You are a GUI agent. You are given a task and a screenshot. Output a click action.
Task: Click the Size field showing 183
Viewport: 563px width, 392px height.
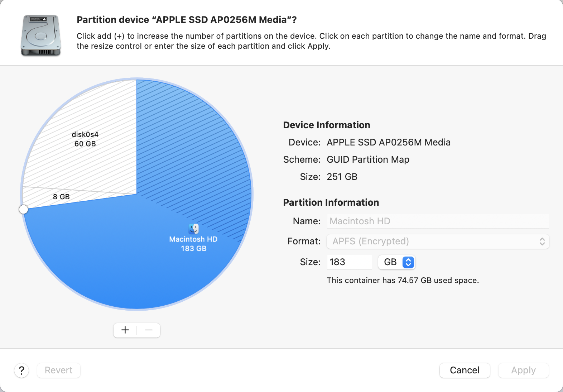349,262
